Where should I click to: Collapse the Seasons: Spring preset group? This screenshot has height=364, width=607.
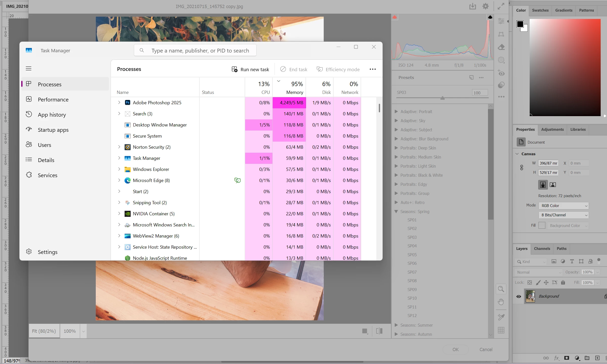pyautogui.click(x=396, y=212)
